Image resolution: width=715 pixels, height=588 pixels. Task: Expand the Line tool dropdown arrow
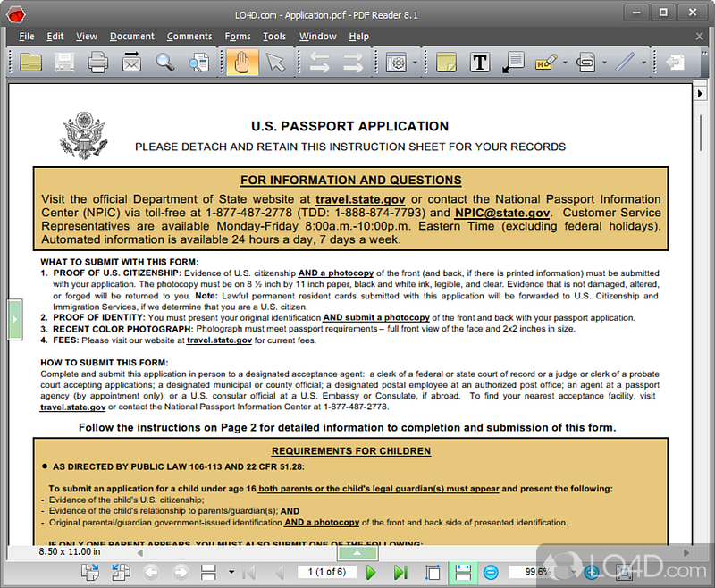point(643,62)
